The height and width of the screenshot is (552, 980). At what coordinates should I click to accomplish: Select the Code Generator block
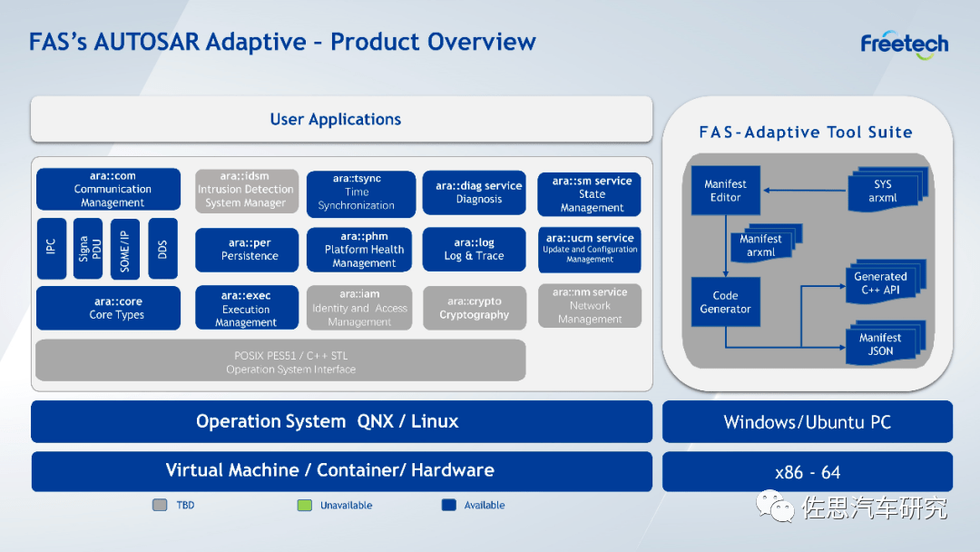(x=725, y=302)
